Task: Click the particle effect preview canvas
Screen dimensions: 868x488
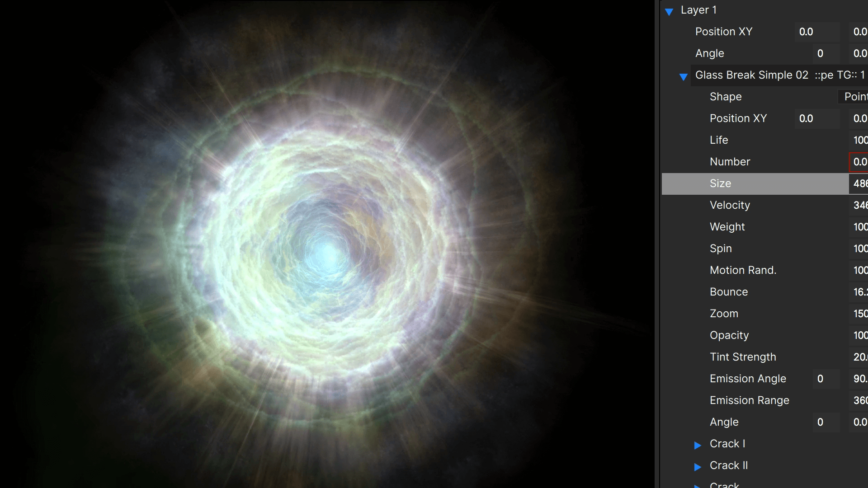Action: click(327, 244)
